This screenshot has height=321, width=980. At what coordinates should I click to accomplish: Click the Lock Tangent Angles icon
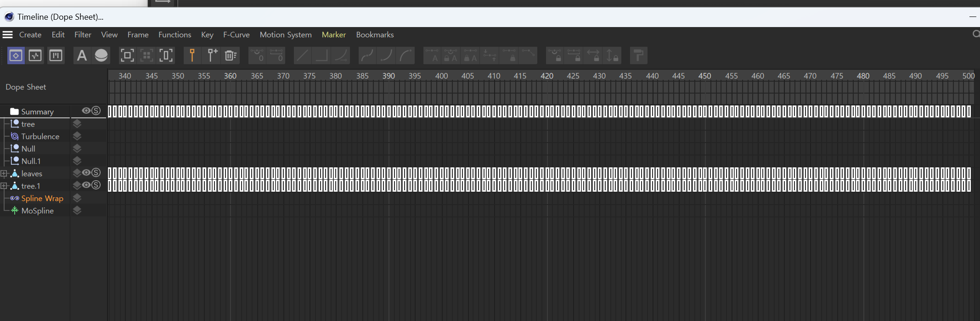point(554,55)
